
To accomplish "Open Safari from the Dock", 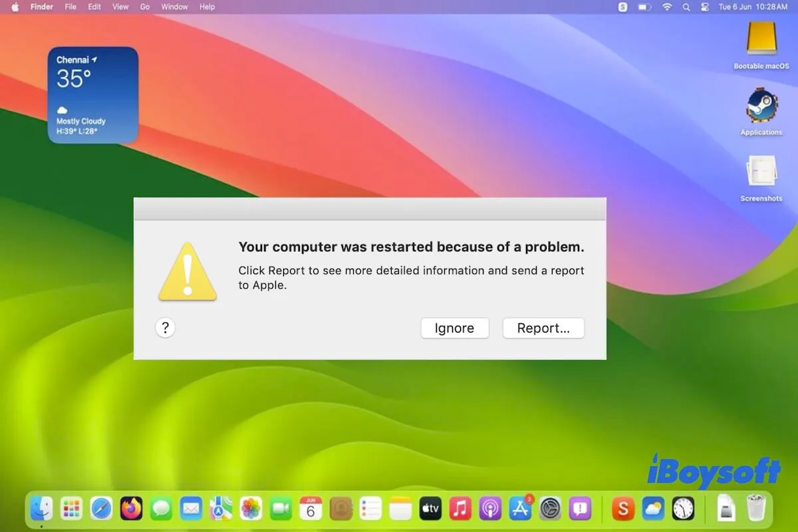I will [x=101, y=509].
